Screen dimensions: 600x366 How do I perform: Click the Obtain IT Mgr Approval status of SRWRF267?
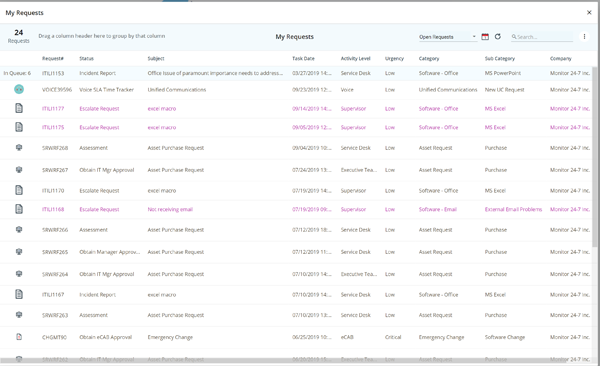coord(107,170)
